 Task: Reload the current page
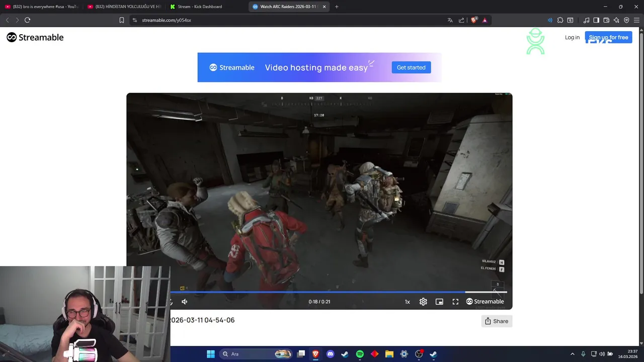[x=27, y=20]
